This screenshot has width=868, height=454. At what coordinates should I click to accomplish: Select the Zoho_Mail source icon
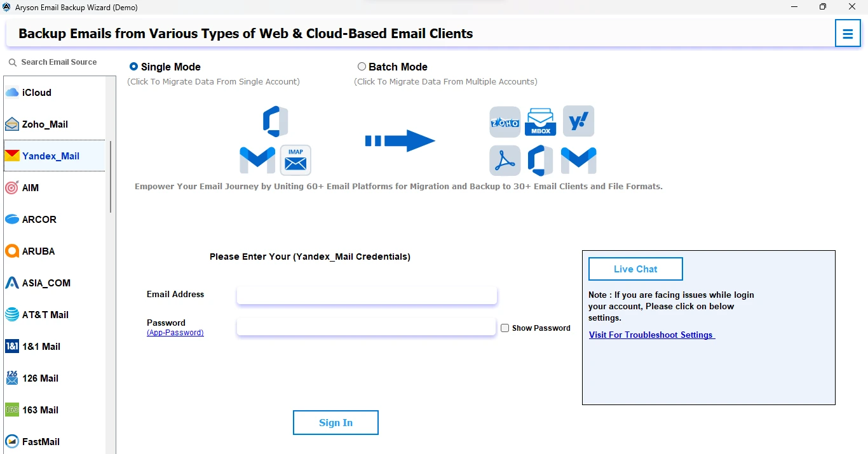coord(44,124)
